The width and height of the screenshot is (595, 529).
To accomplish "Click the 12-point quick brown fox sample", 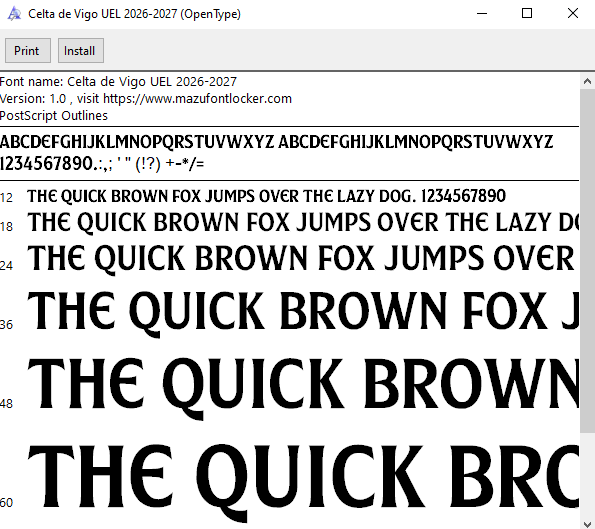I will pos(266,196).
